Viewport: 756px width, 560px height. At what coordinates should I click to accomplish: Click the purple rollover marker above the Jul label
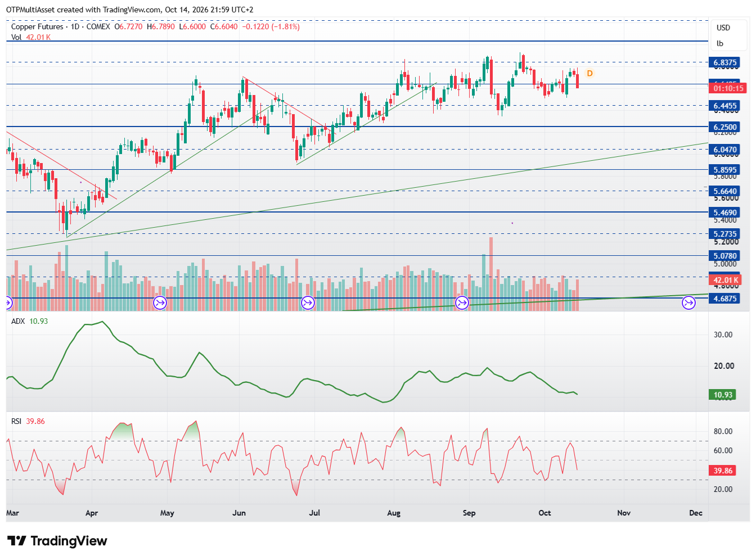point(308,303)
